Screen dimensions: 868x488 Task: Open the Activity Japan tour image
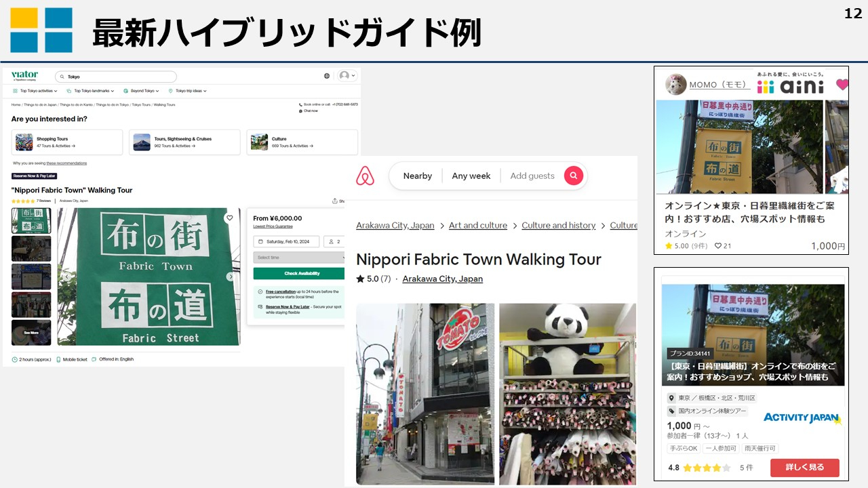pyautogui.click(x=753, y=335)
